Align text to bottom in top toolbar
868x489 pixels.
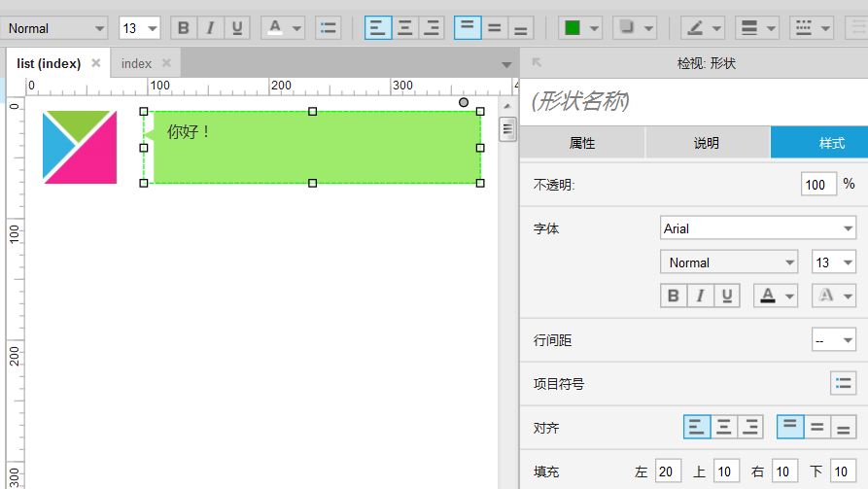pos(520,27)
